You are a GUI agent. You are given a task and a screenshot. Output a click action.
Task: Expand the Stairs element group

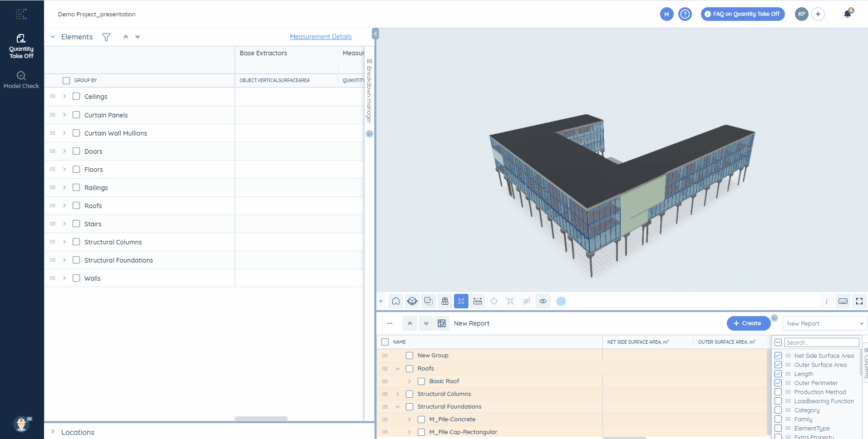pos(64,224)
